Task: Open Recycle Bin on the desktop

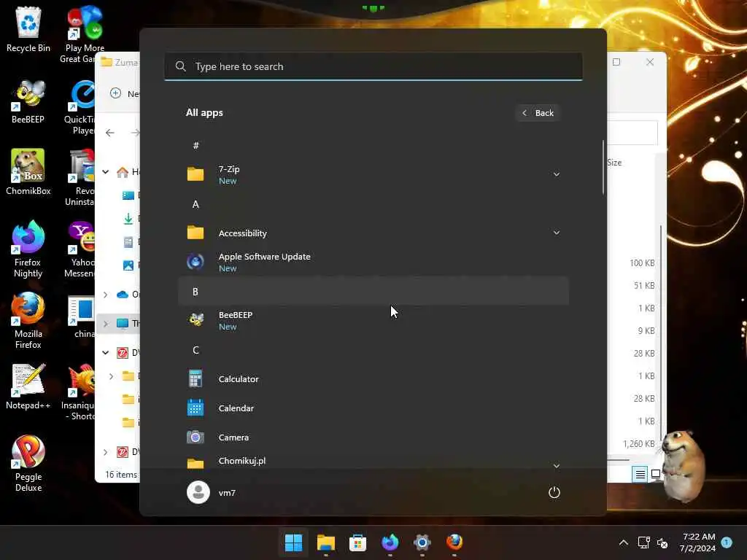Action: click(28, 29)
